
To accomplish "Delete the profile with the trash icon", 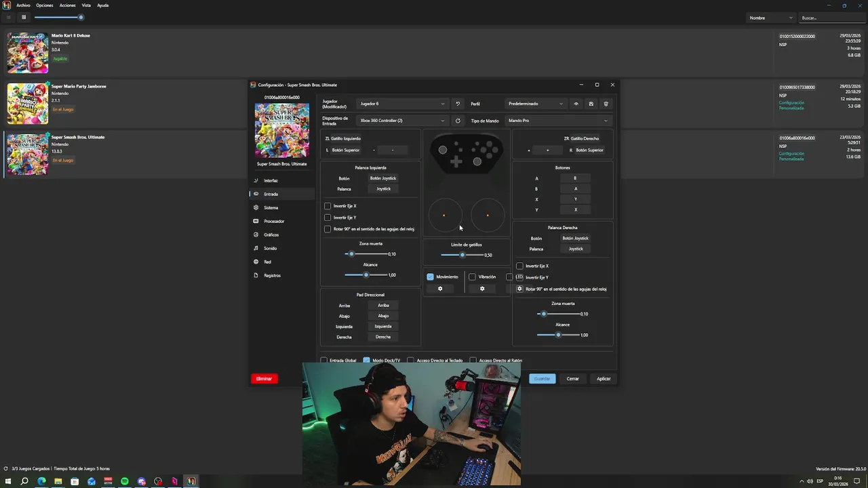I will tap(606, 104).
